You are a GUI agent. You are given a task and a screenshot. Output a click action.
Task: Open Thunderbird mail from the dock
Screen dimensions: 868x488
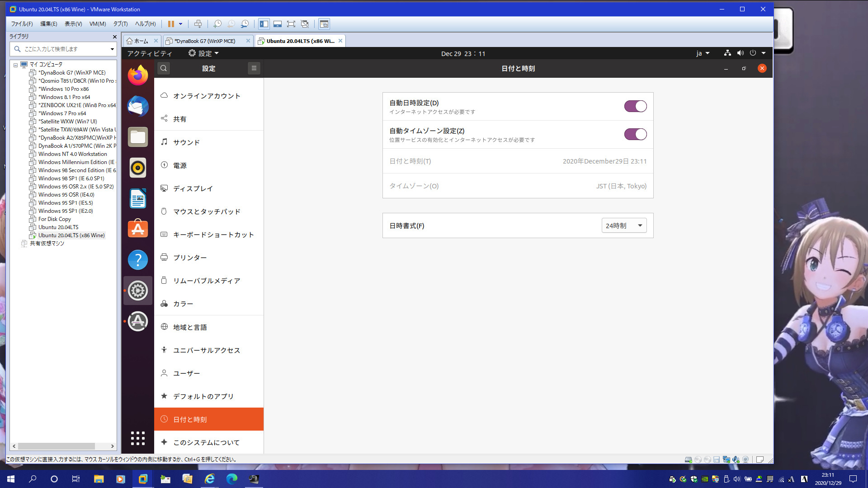click(138, 106)
